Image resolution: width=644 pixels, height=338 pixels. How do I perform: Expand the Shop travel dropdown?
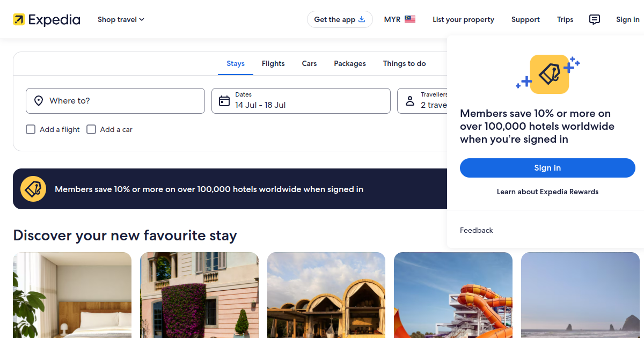point(121,19)
